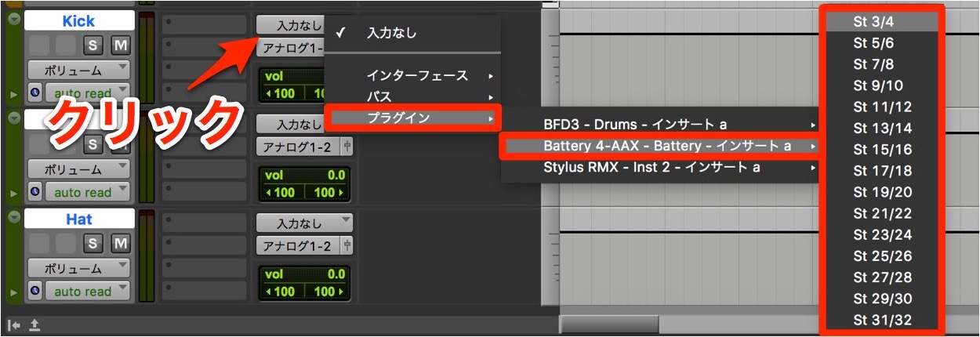Solo the Hat track
Viewport: 980px width, 337px height.
[x=94, y=244]
